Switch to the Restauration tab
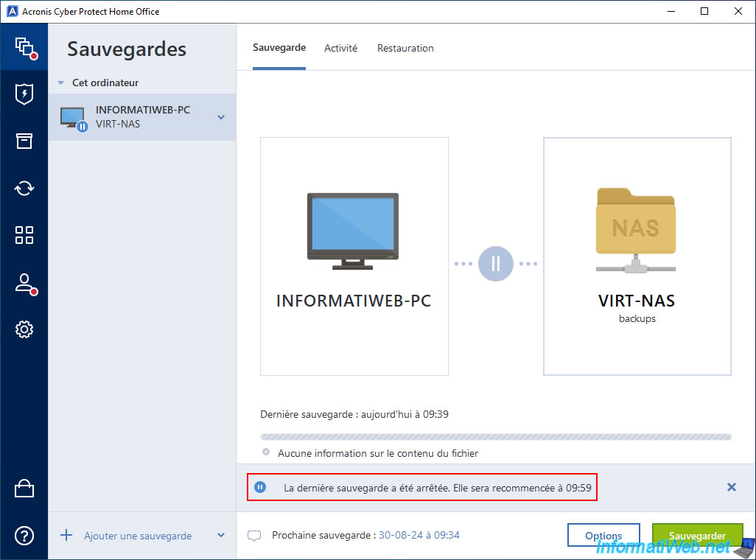Screen dimensions: 756x560 point(405,48)
